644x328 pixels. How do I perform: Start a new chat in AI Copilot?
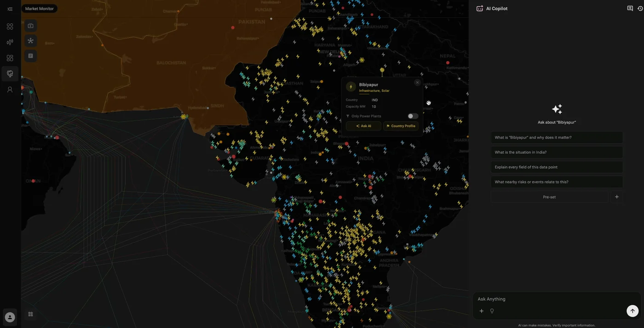[630, 8]
